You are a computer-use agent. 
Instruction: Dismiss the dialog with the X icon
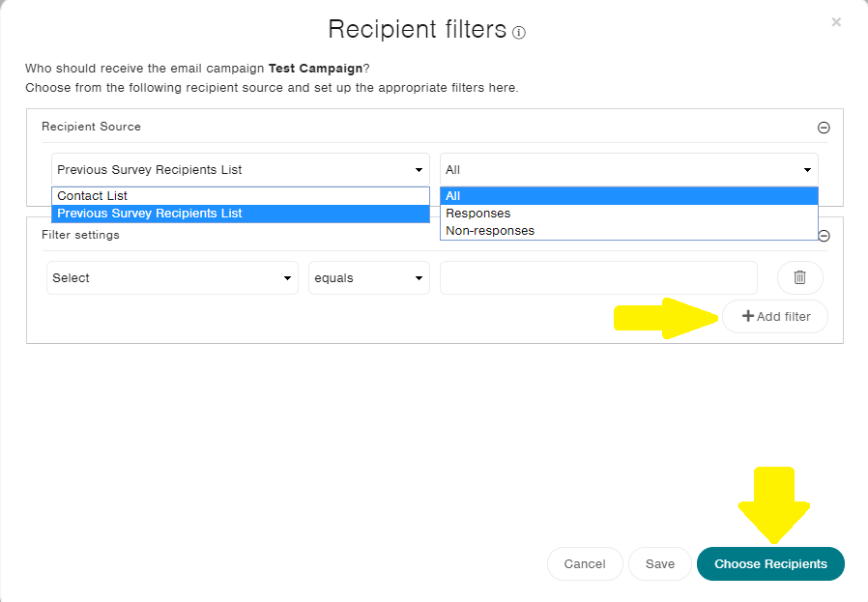pyautogui.click(x=836, y=21)
